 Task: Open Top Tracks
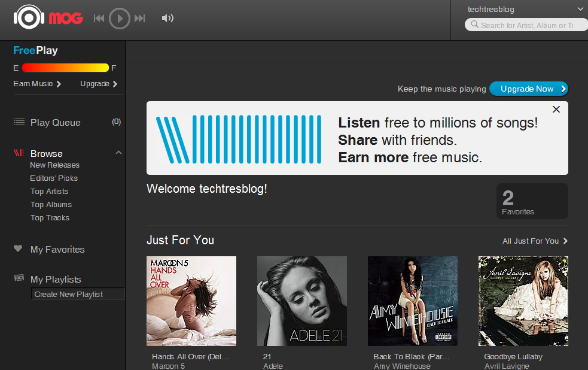pos(50,218)
